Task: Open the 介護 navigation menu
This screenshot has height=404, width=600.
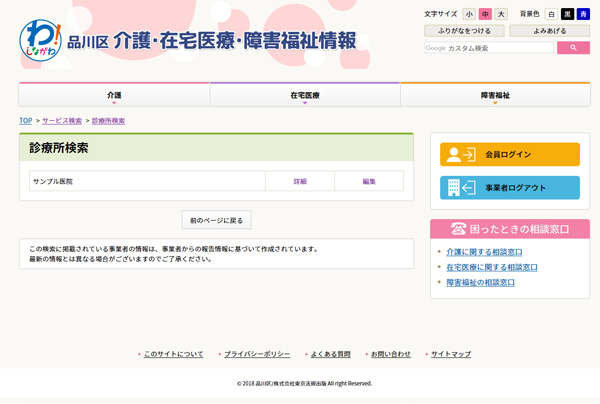Action: coord(114,95)
